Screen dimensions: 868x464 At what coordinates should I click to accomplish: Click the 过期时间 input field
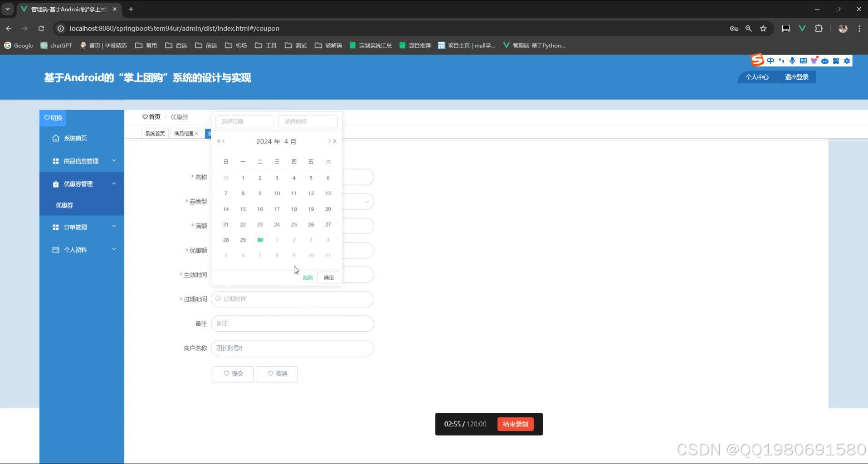coord(293,299)
